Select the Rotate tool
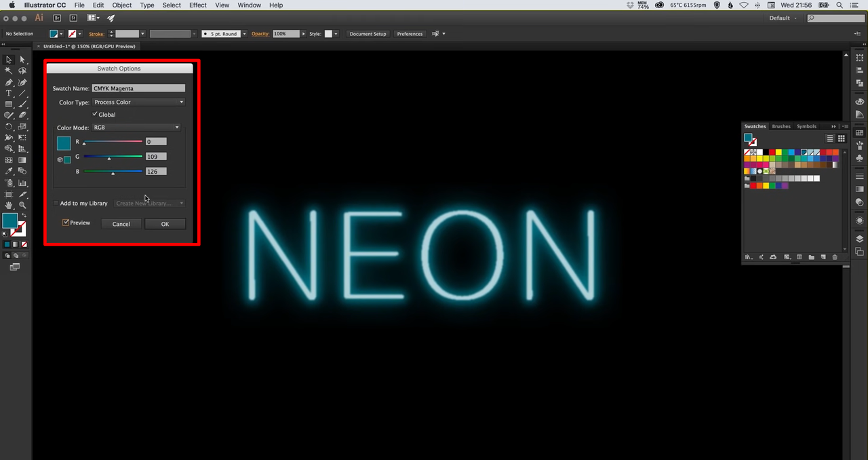This screenshot has width=868, height=460. click(9, 127)
